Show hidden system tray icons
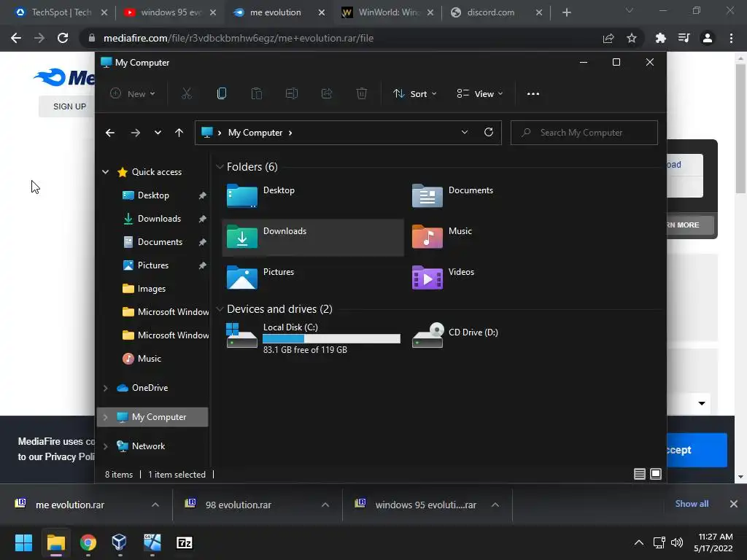This screenshot has width=747, height=560. pos(639,542)
